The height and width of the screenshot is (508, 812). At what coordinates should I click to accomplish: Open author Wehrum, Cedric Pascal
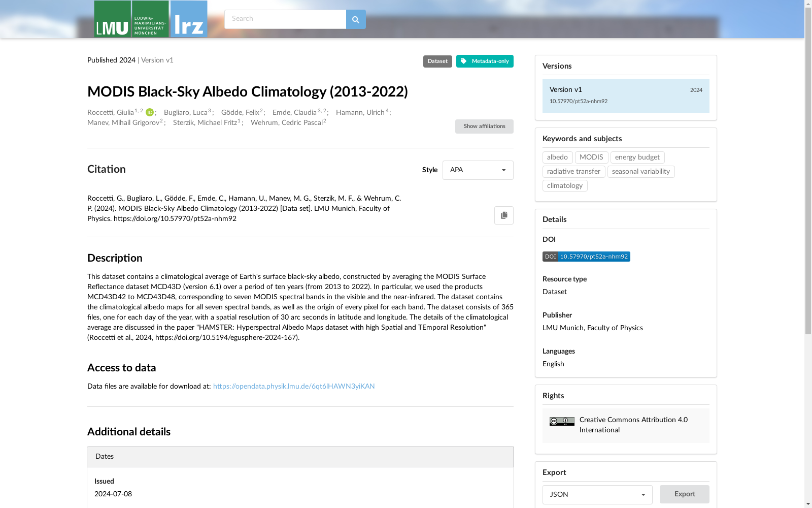287,123
